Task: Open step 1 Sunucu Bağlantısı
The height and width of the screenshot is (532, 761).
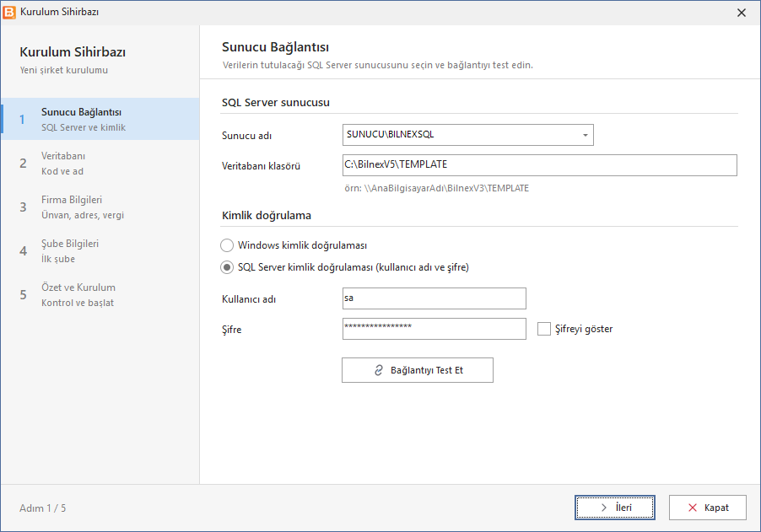Action: click(x=100, y=120)
